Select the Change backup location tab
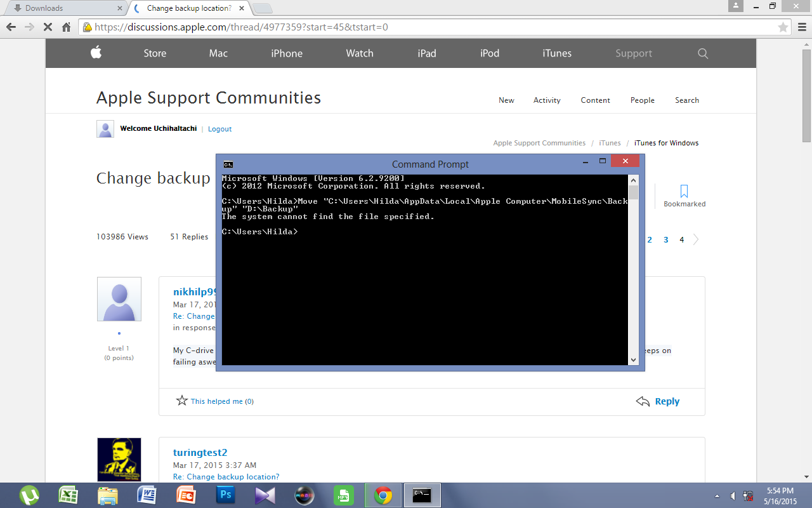The width and height of the screenshot is (812, 508). point(190,8)
